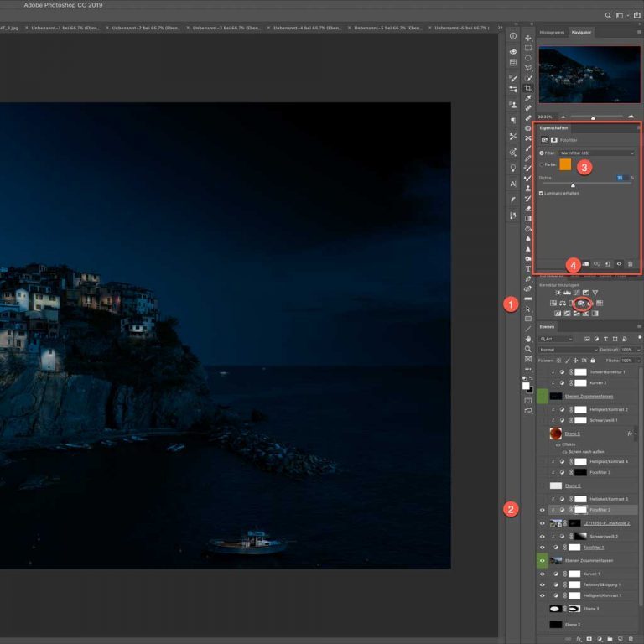Switch to Unbenannt-4 document tab
This screenshot has width=644, height=644.
308,28
